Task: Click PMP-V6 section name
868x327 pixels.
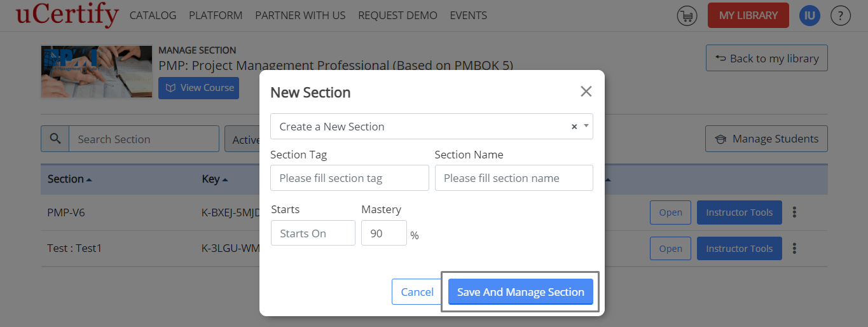Action: (x=66, y=212)
